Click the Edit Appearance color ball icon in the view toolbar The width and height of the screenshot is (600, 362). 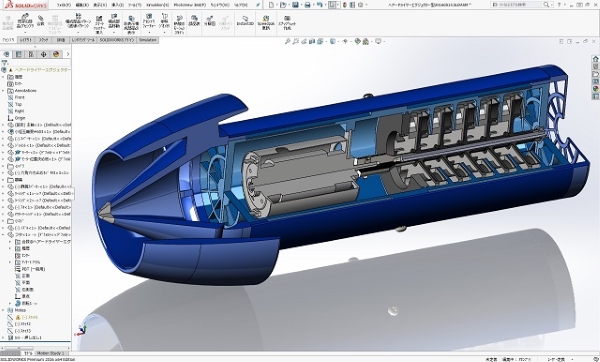[x=357, y=41]
